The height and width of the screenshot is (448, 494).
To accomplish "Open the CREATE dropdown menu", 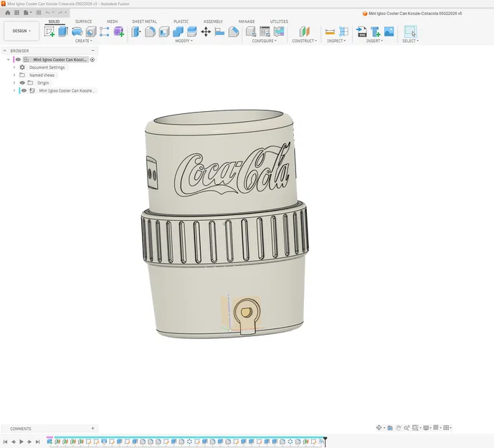I will [x=83, y=41].
